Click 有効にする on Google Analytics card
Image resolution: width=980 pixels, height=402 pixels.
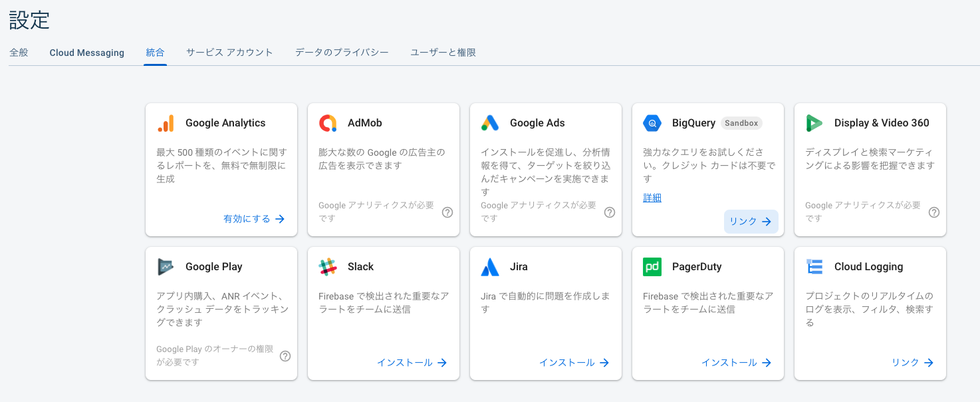254,219
